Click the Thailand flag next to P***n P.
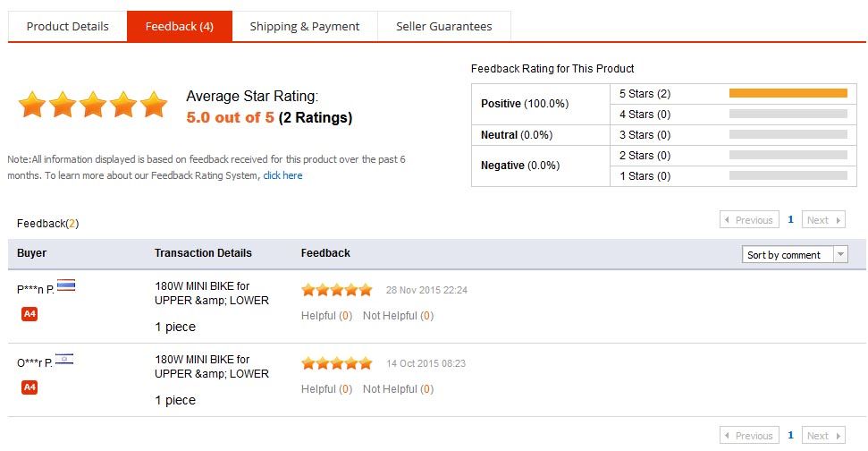Viewport: 868px width, 451px height. click(66, 286)
